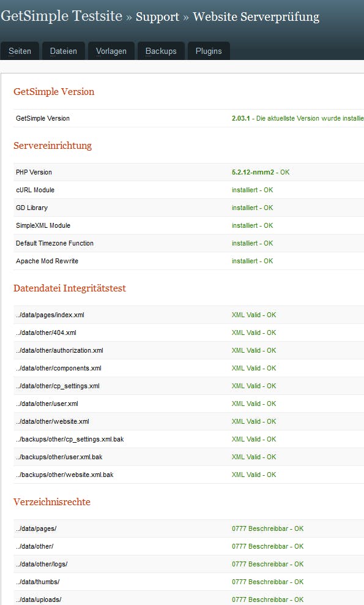This screenshot has width=364, height=605.
Task: Click 0777 Beschreibbar status for ../data/uploads/
Action: click(267, 600)
